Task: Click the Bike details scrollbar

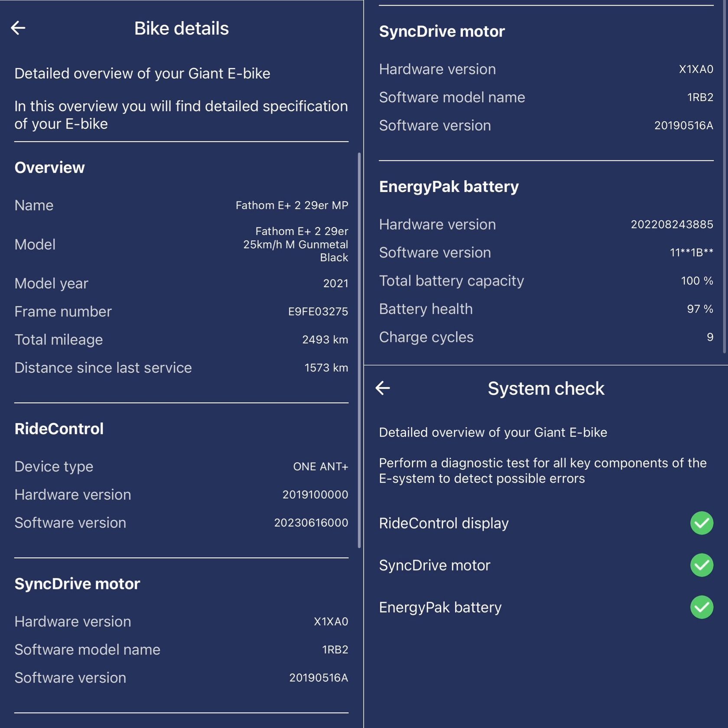Action: point(359,350)
